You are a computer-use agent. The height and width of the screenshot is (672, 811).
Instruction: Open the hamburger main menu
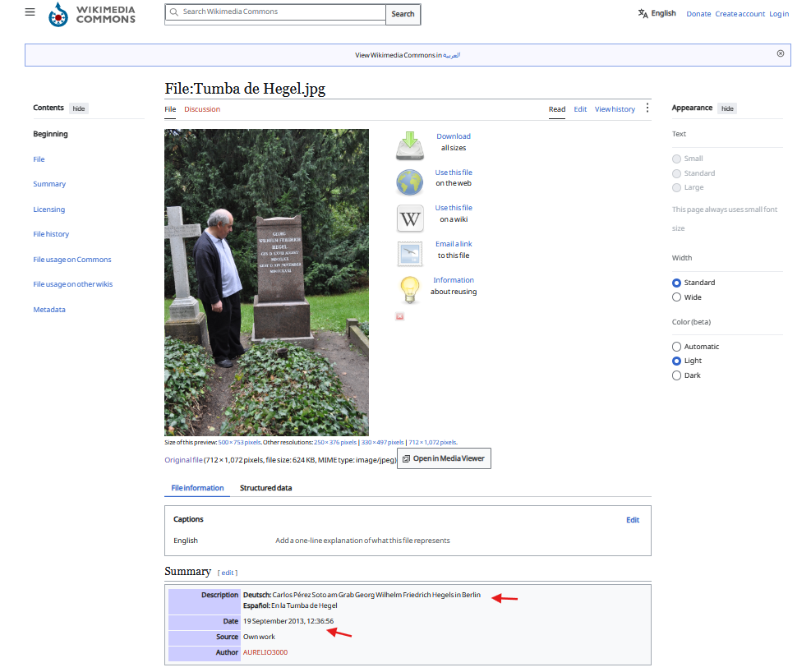pyautogui.click(x=30, y=12)
